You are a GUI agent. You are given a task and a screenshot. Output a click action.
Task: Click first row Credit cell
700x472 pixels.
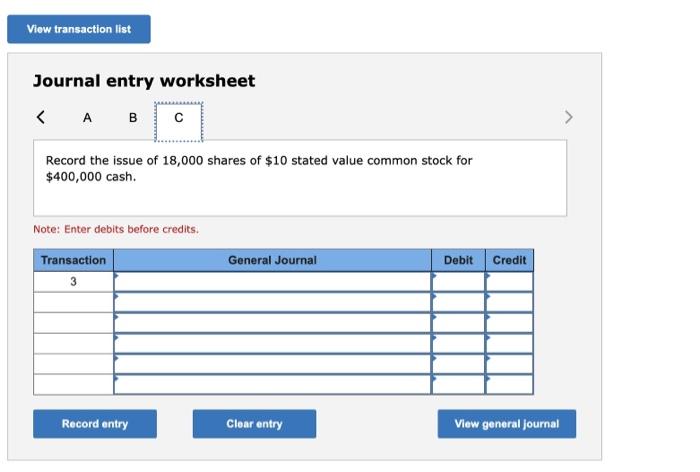(509, 282)
